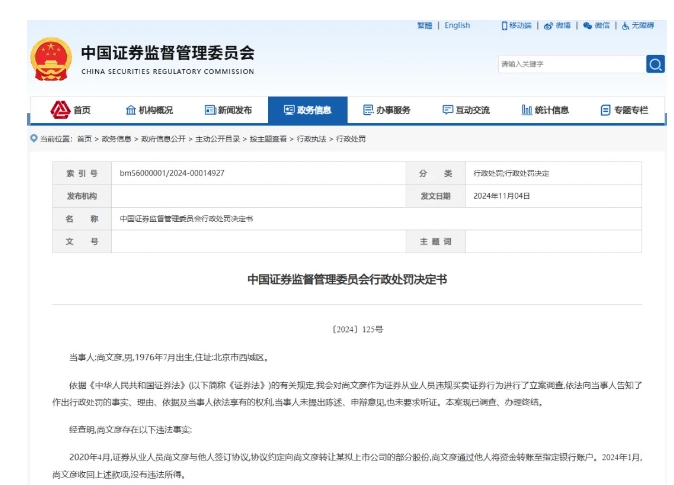Click the 名称 label cell
674x485 pixels.
[82, 219]
